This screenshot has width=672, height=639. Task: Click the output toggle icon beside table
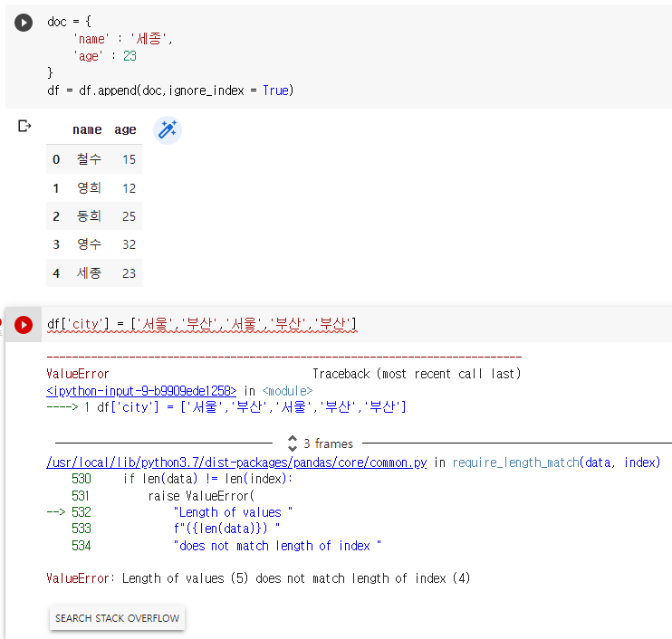click(x=24, y=126)
